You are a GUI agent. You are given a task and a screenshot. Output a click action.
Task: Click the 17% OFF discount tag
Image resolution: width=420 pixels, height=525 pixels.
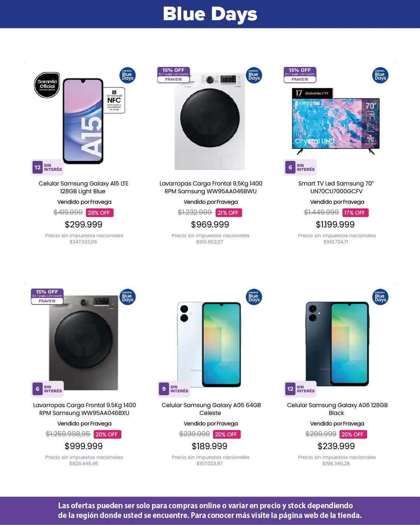[x=355, y=213]
